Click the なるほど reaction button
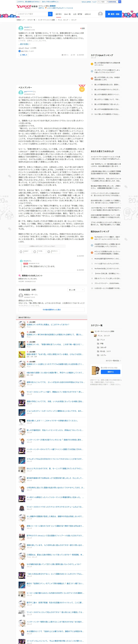The width and height of the screenshot is (138, 644). click(x=25, y=251)
